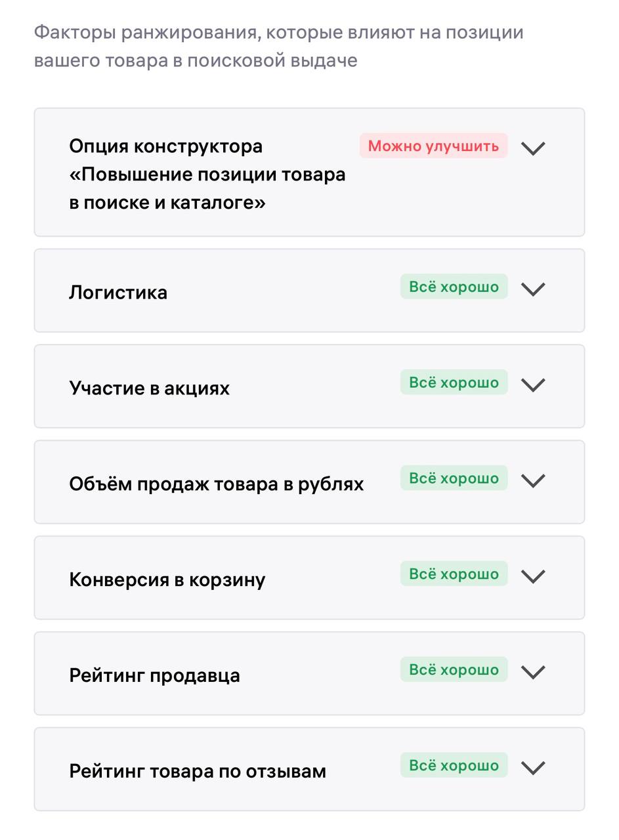
Task: Click «Всё хорошо» badge for Рейтинг товара по отзывам
Action: [x=454, y=766]
